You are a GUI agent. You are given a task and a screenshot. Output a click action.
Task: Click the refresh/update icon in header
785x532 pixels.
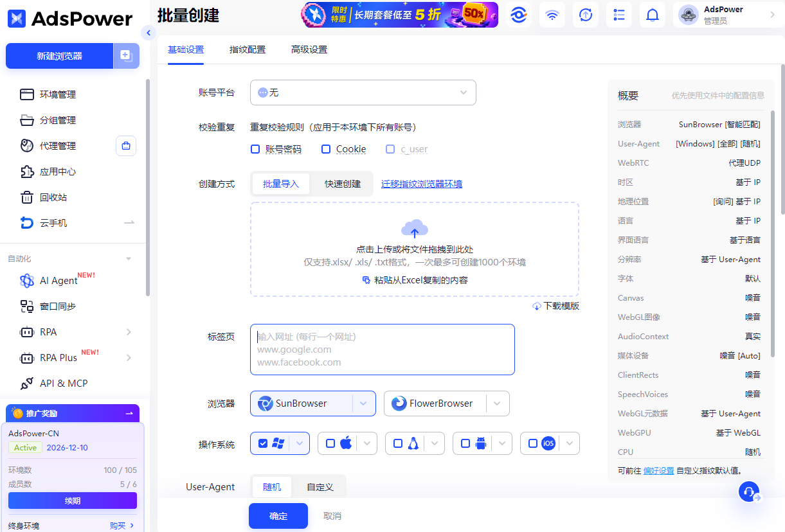click(x=586, y=15)
